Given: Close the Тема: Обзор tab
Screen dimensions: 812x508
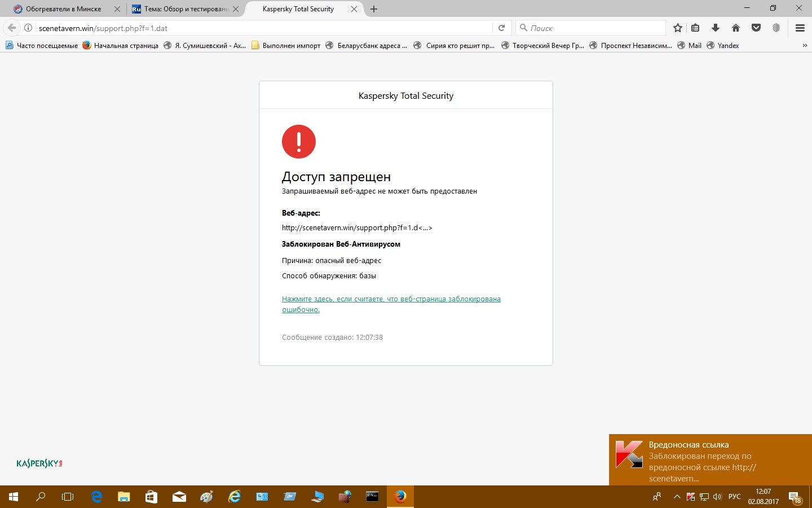Looking at the screenshot, I should coord(236,9).
